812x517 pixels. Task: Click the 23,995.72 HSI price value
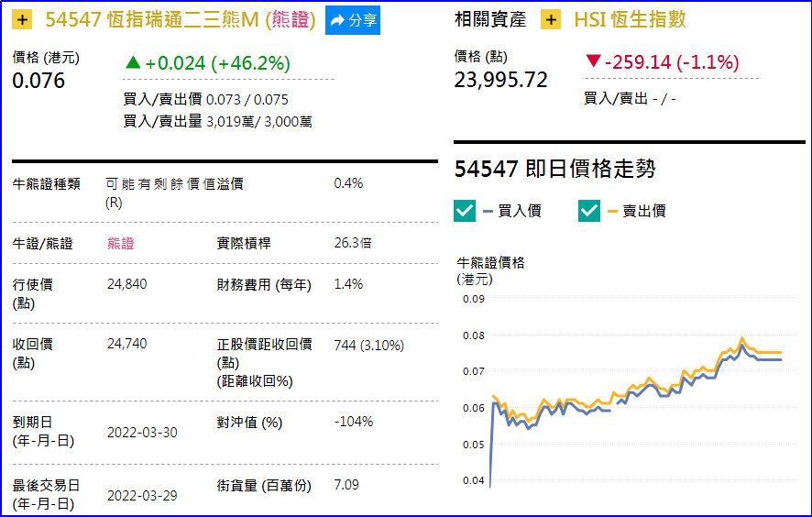[x=500, y=81]
